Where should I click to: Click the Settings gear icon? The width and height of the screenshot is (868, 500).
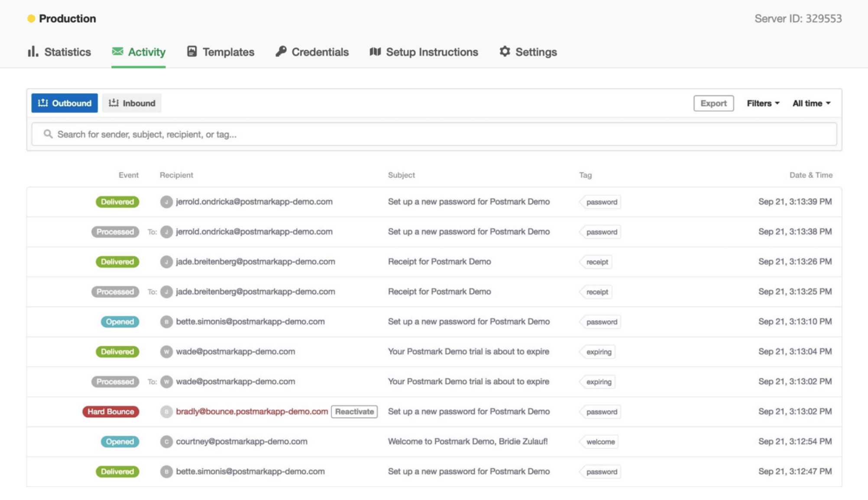[x=505, y=51]
